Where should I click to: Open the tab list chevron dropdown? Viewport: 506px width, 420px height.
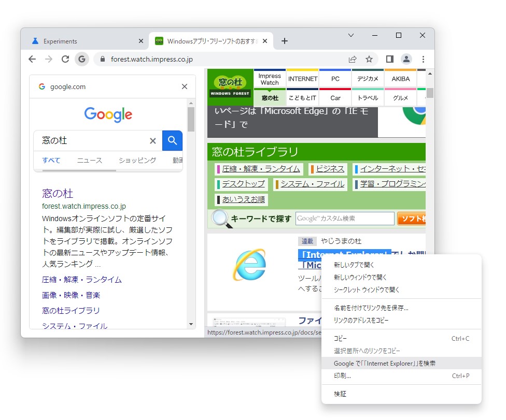tap(351, 35)
